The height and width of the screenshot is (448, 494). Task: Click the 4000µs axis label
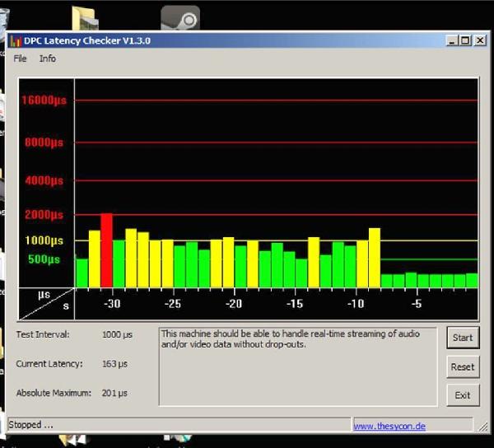coord(44,180)
